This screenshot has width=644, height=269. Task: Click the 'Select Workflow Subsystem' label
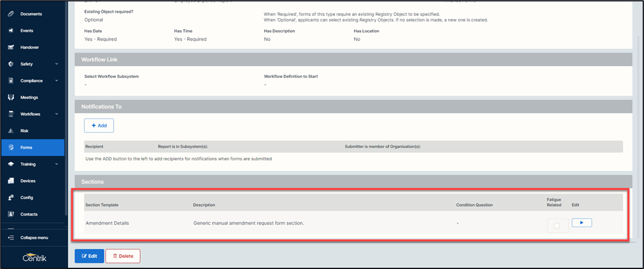tap(112, 76)
